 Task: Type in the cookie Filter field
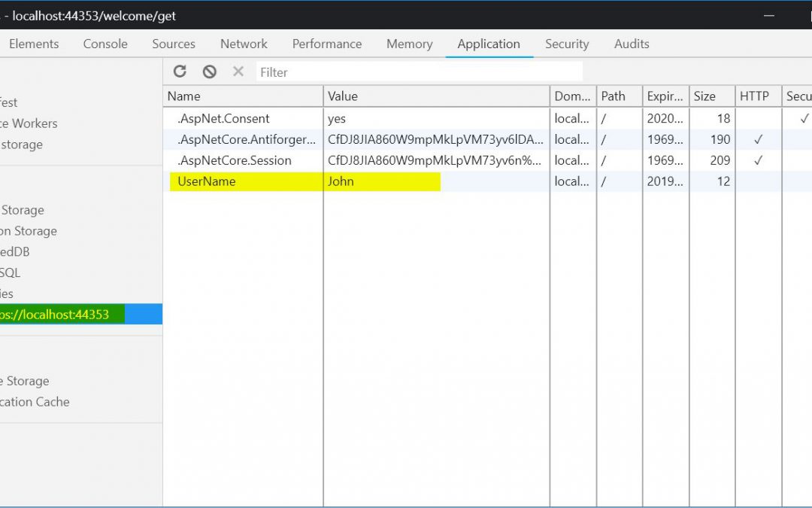coord(418,72)
